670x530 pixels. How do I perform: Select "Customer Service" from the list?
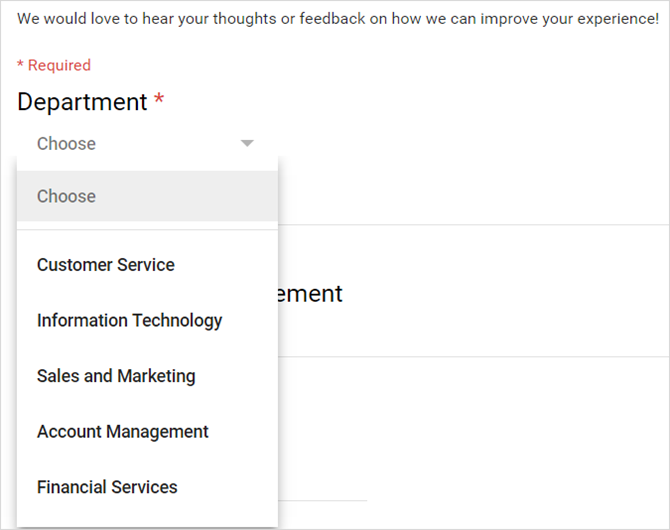tap(106, 265)
